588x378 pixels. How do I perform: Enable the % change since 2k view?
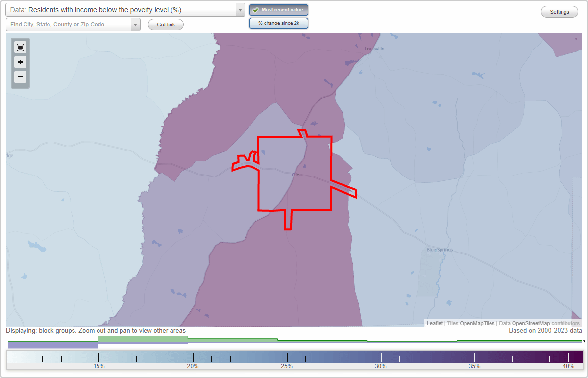[279, 23]
